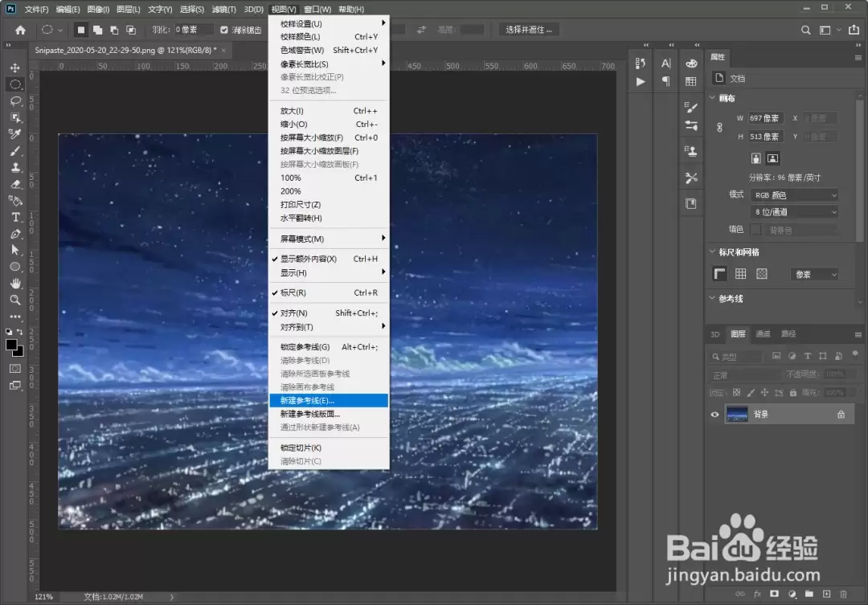Toggle anti-alias checkbox 消除锯齿
The image size is (868, 605).
tap(224, 30)
